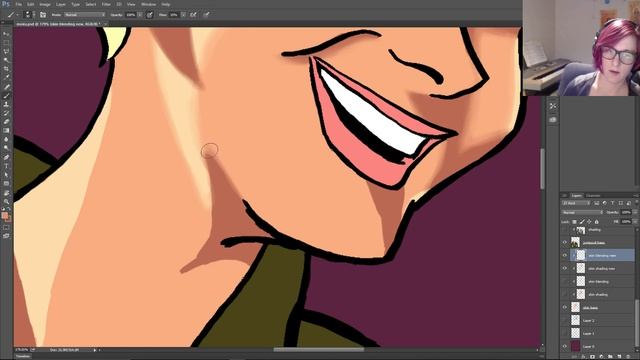
Task: Select the Brush tool in the toolbox
Action: click(x=6, y=96)
